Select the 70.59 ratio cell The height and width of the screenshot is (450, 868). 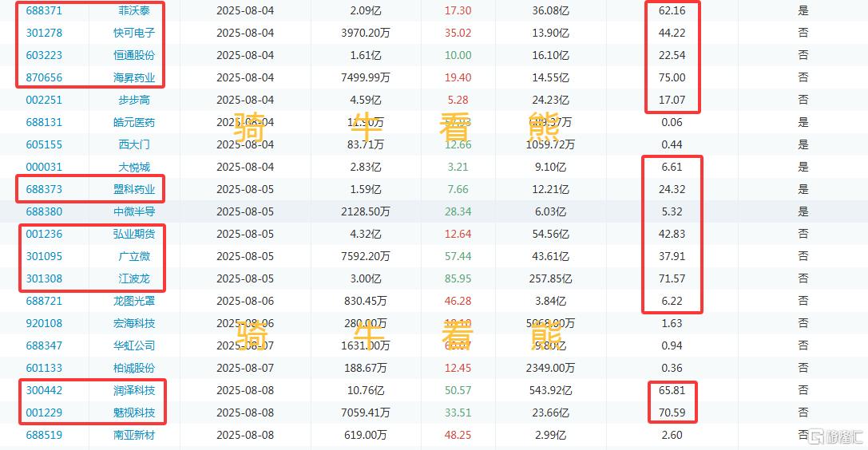(x=672, y=412)
